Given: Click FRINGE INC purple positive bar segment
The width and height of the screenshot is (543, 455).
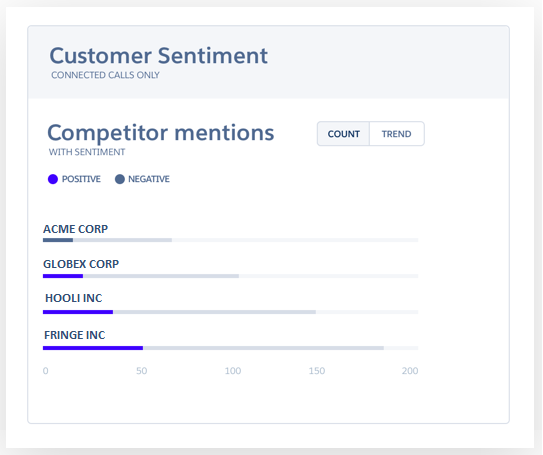Looking at the screenshot, I should pos(93,348).
